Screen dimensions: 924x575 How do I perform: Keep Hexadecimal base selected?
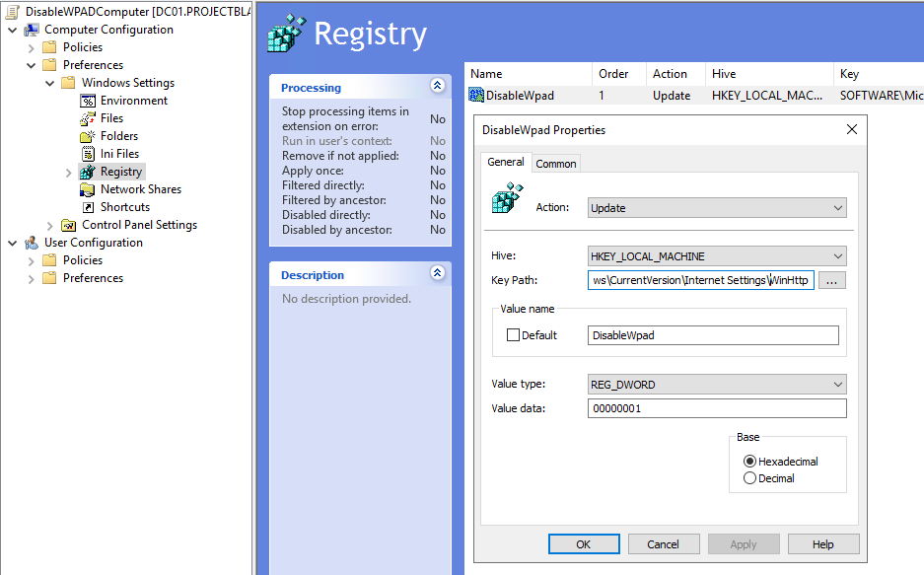tap(749, 463)
